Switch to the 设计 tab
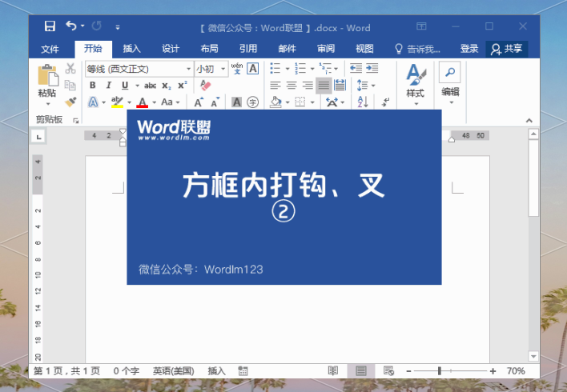This screenshot has height=392, width=567. click(x=171, y=49)
